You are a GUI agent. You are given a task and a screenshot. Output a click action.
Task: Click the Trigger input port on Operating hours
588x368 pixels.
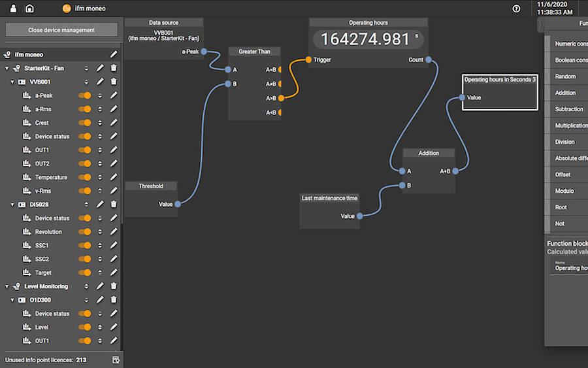click(308, 59)
